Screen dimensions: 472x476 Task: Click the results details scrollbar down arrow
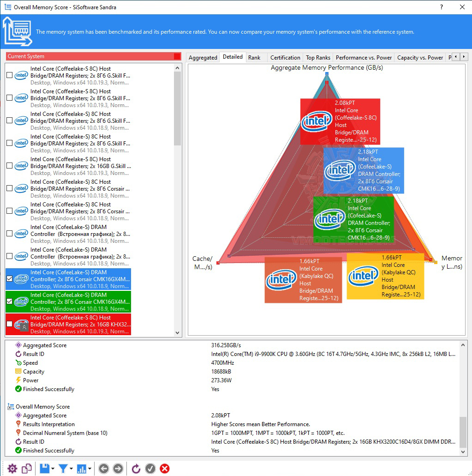463,452
